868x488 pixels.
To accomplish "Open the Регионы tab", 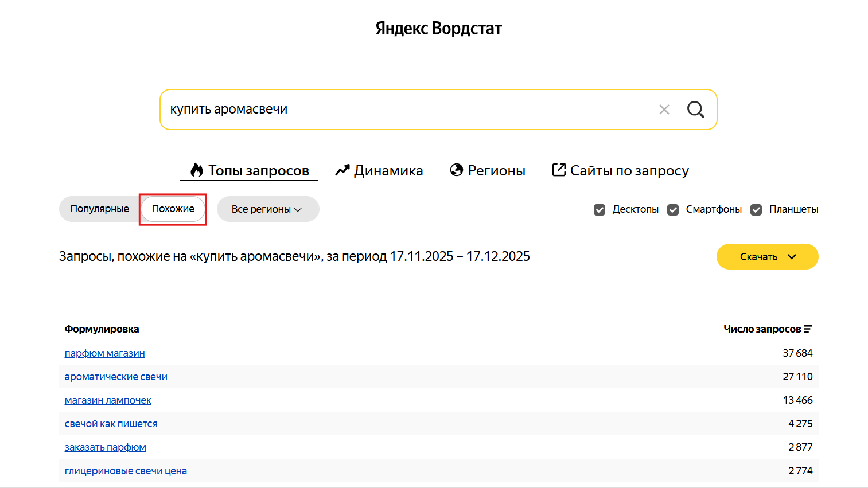I will point(488,170).
